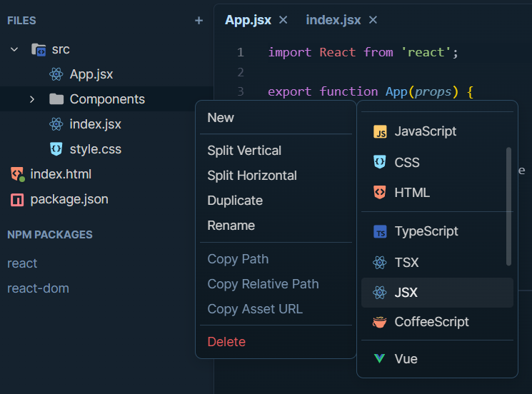
Task: Click the JSX React icon in submenu
Action: (x=380, y=293)
